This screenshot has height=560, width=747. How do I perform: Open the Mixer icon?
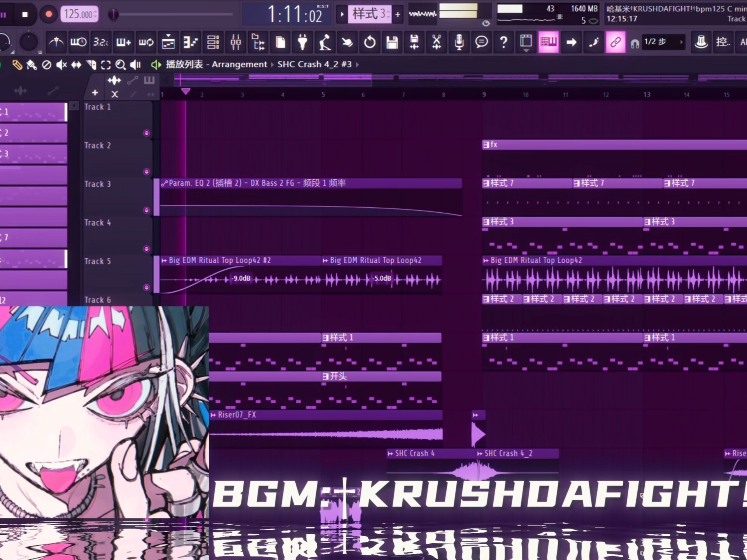point(236,42)
